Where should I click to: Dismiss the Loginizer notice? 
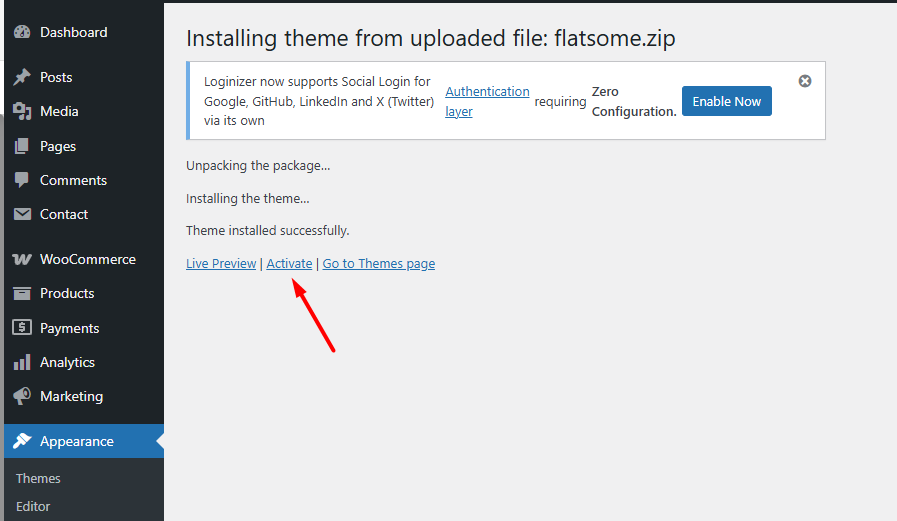point(805,81)
